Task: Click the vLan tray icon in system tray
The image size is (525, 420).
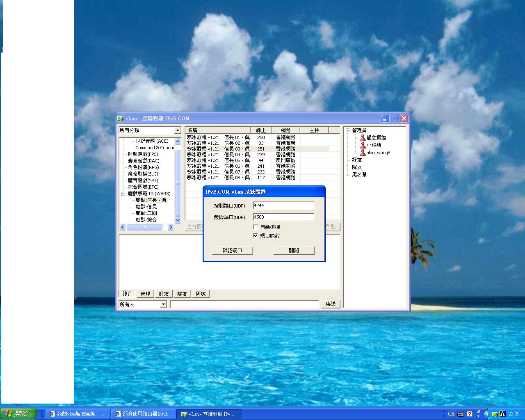Action: pos(495,414)
